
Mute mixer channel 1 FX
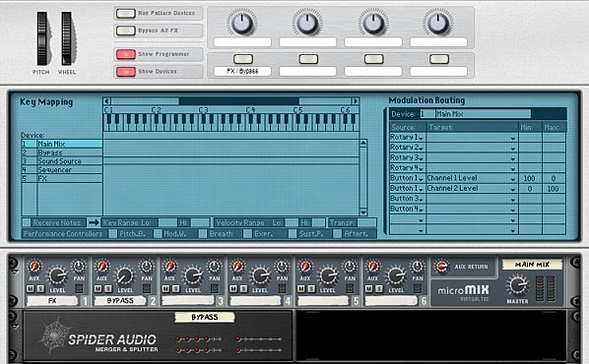(31, 289)
